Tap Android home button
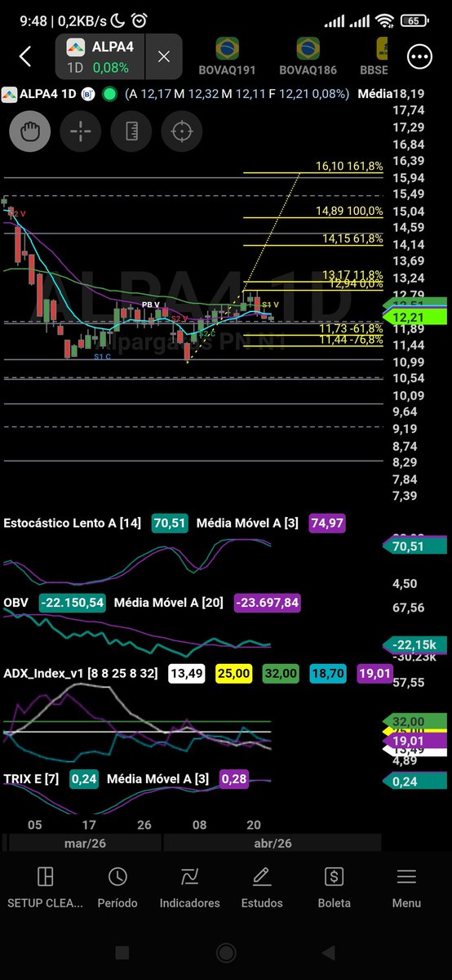Image resolution: width=452 pixels, height=980 pixels. coord(226,952)
